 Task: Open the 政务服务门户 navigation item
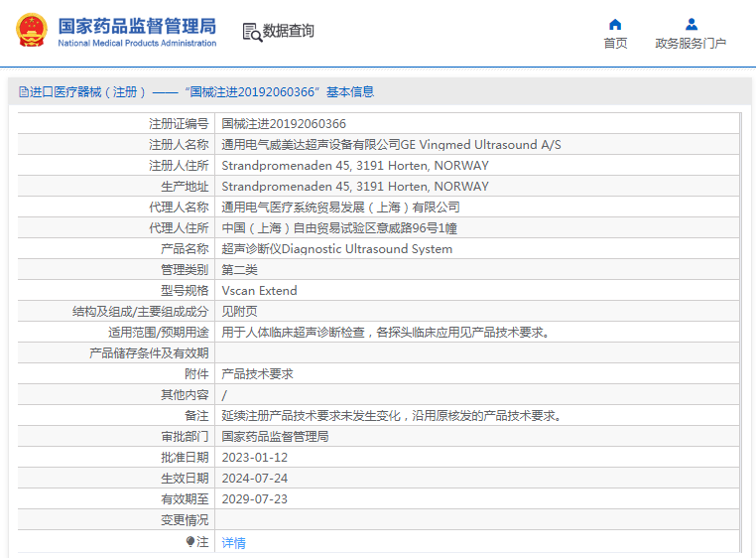pos(691,44)
